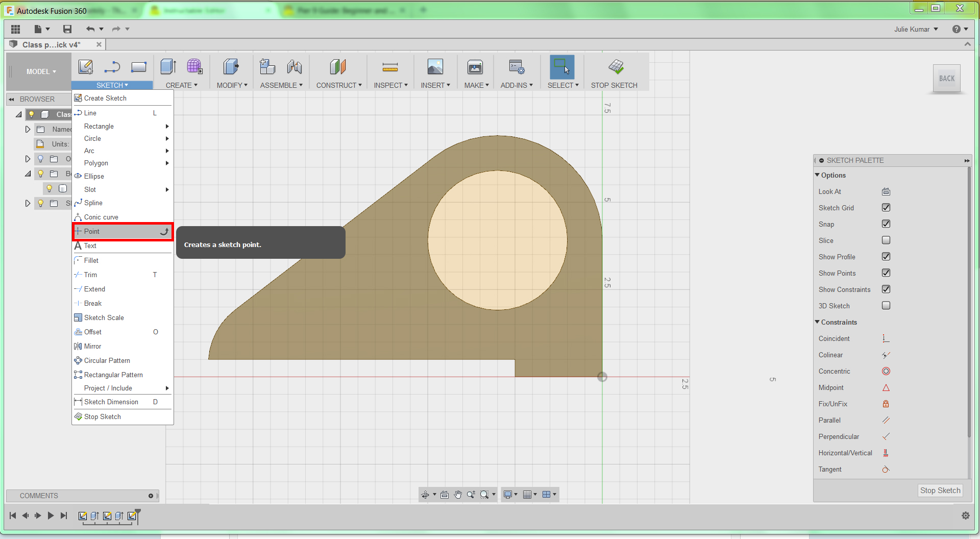The image size is (980, 539).
Task: Enable the Slice checkbox
Action: click(x=886, y=240)
